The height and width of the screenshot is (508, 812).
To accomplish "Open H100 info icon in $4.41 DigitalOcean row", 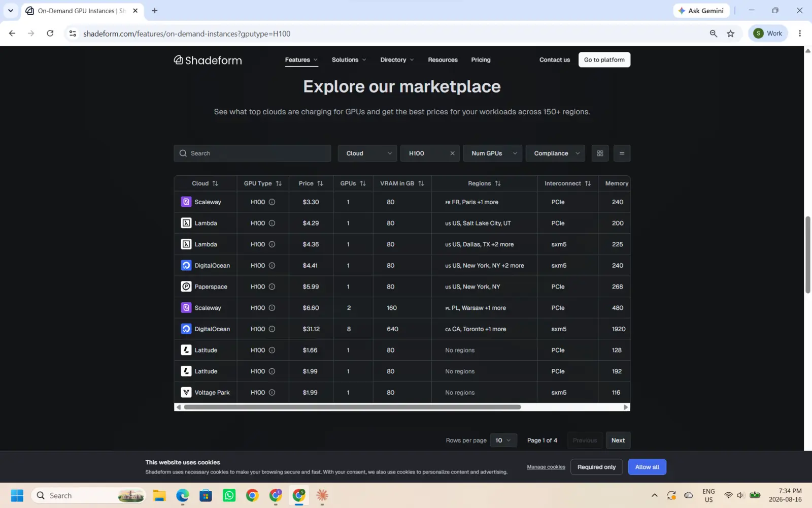I will click(272, 266).
